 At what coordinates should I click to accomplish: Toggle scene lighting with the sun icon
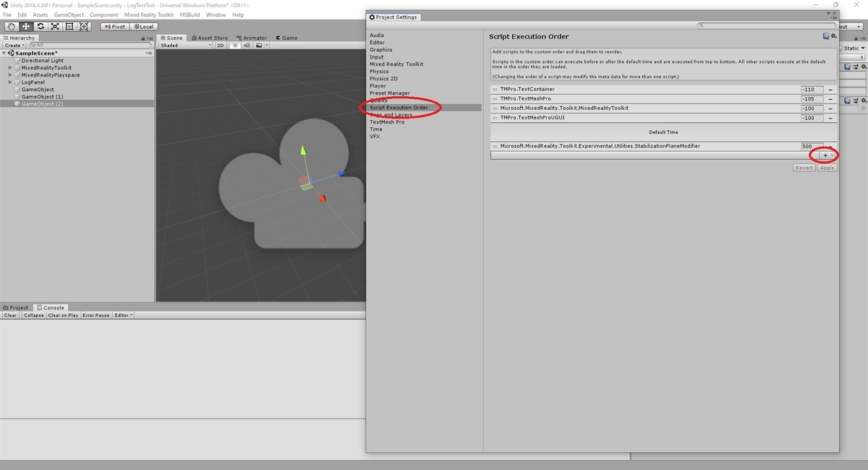[235, 44]
